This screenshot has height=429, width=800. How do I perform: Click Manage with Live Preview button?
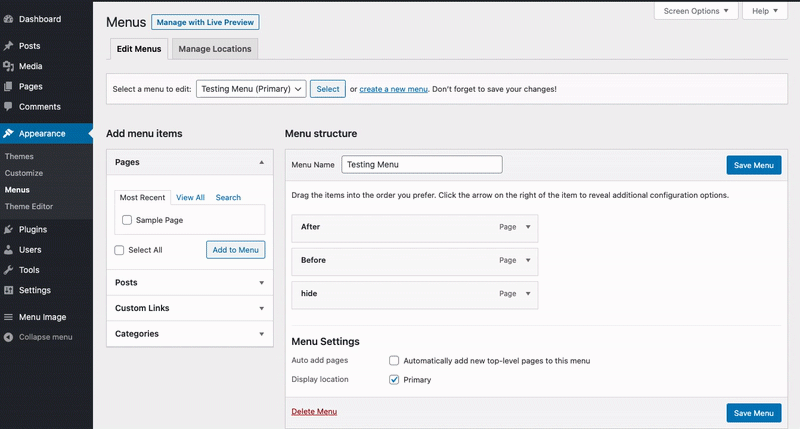[205, 22]
